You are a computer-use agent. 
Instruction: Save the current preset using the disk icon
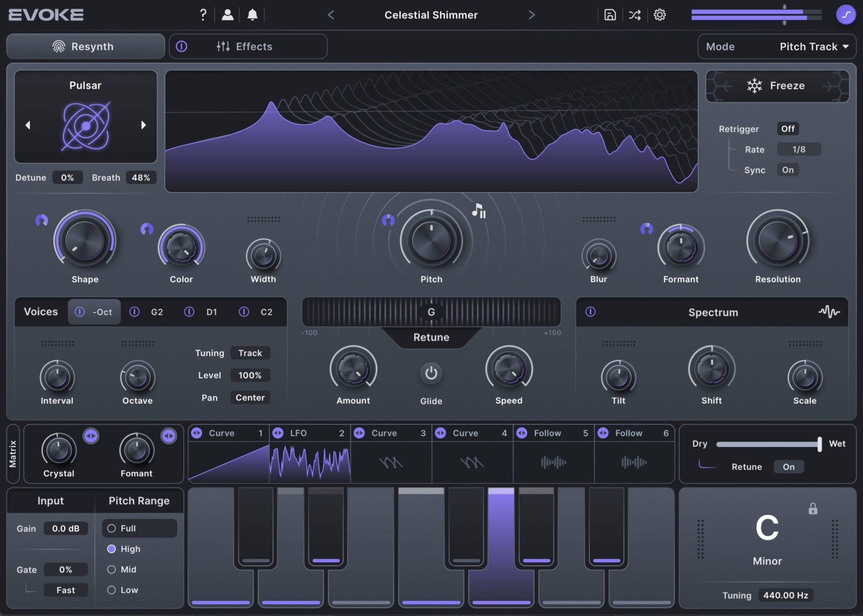tap(610, 15)
